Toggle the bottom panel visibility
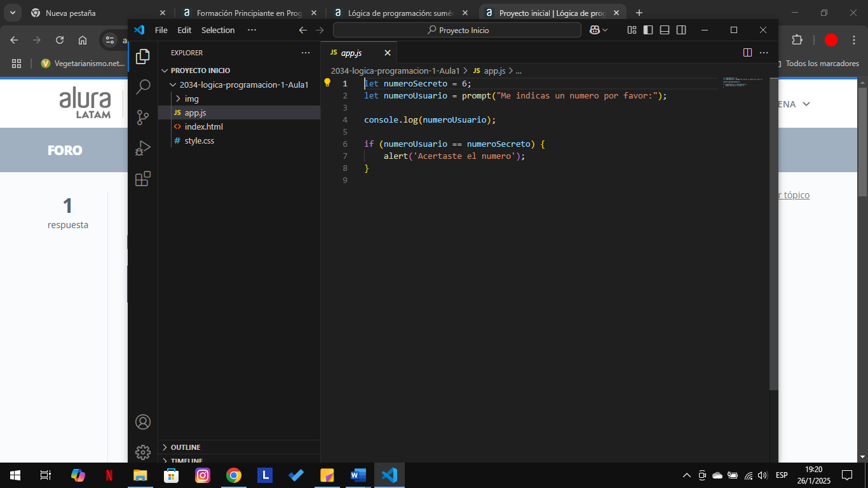 [665, 30]
